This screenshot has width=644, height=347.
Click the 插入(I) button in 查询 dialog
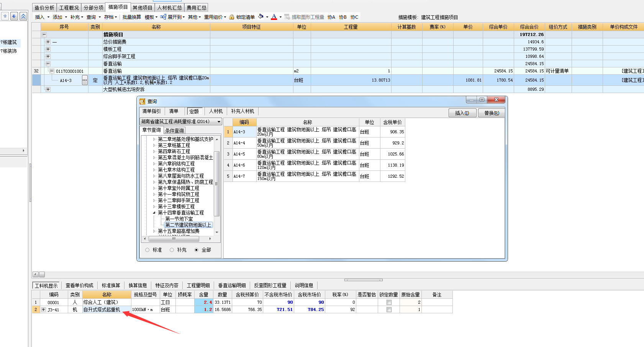[462, 113]
